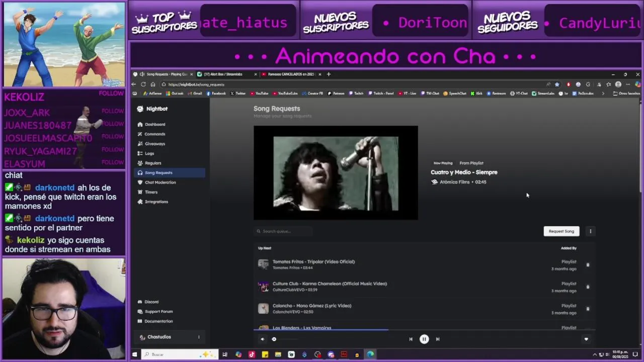Click Request Song button
Screen dimensions: 644x362
pyautogui.click(x=561, y=231)
